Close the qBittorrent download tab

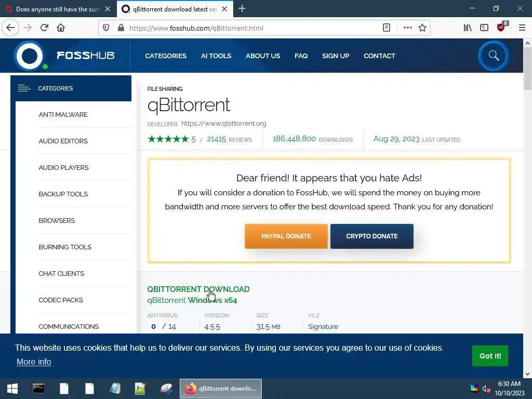tap(224, 9)
